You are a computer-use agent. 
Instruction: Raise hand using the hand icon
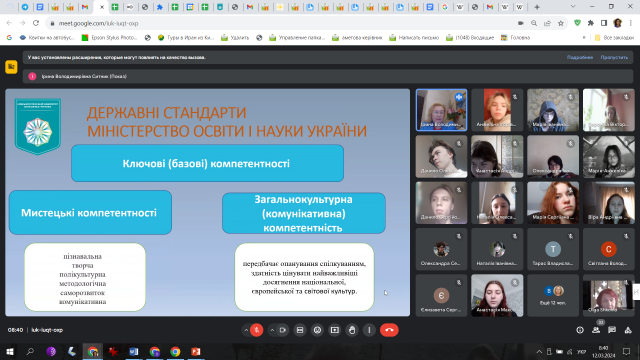(352, 330)
